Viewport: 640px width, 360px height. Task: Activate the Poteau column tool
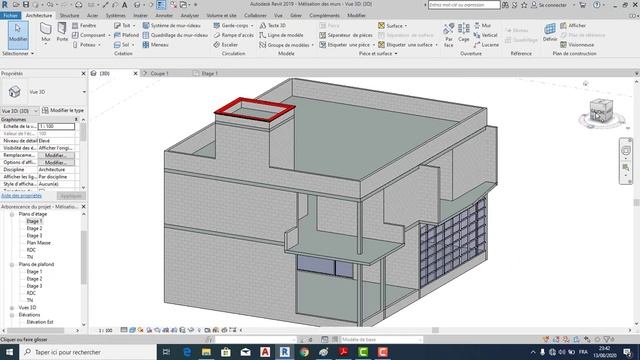(x=84, y=45)
